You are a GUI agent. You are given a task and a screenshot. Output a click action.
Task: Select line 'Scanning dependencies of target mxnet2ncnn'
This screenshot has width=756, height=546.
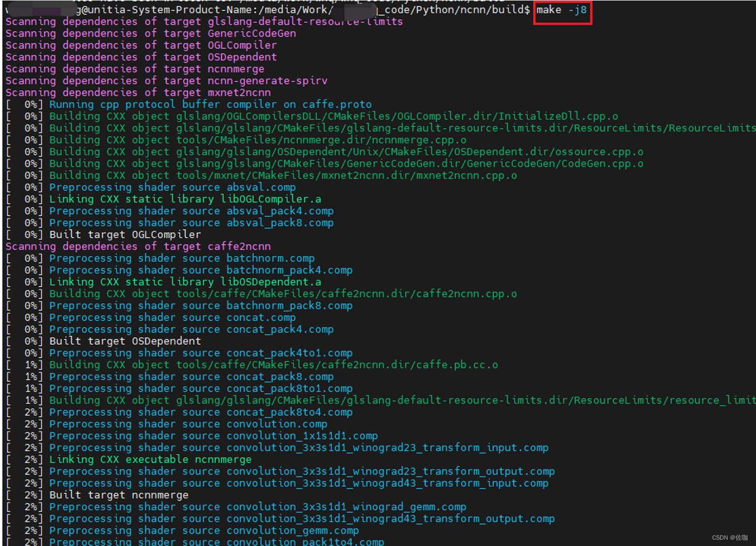(138, 93)
